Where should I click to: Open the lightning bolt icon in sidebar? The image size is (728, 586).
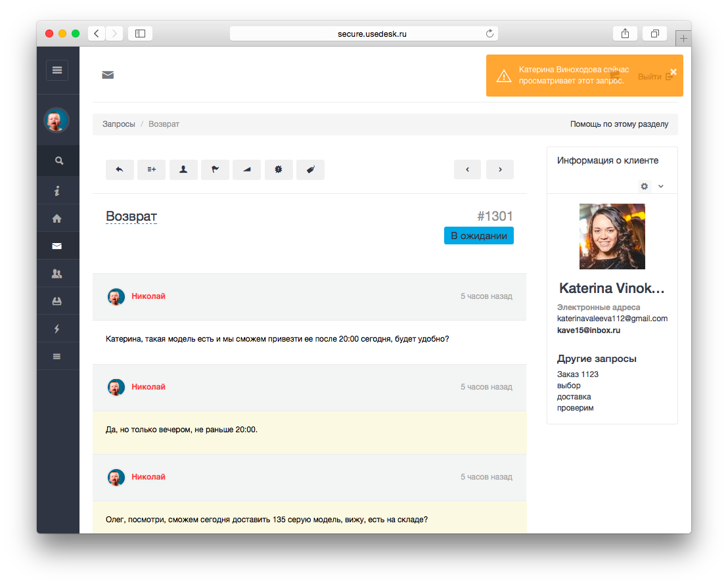click(x=57, y=328)
